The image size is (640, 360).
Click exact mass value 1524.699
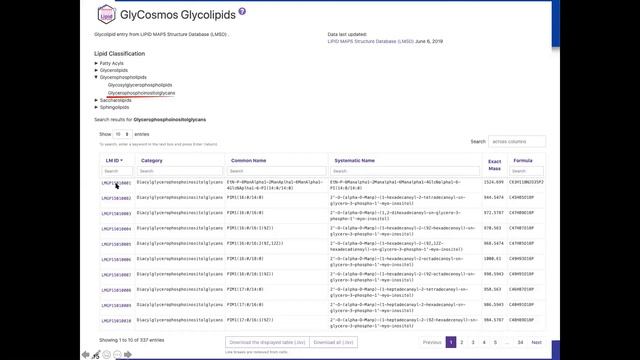(493, 182)
